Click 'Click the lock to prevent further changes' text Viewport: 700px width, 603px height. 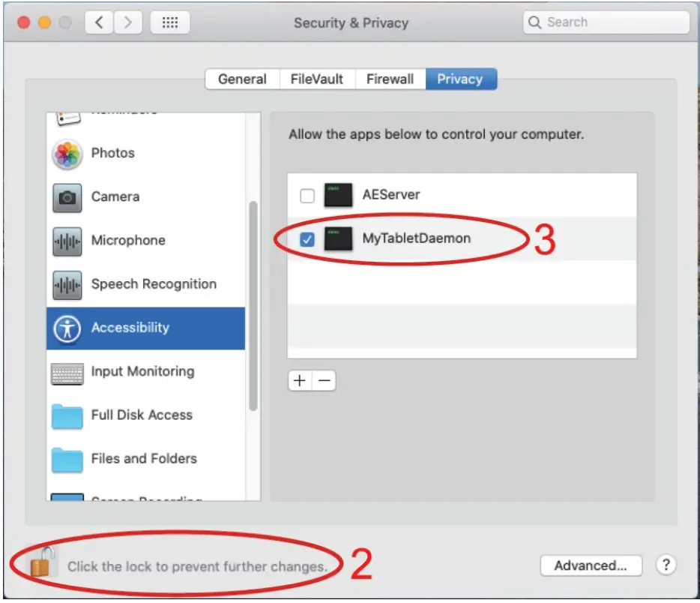tap(198, 566)
